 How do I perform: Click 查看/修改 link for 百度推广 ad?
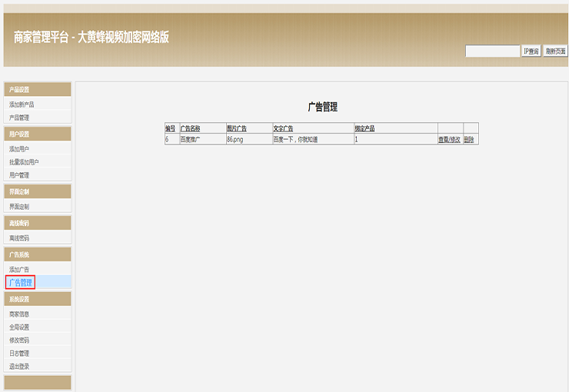[449, 140]
